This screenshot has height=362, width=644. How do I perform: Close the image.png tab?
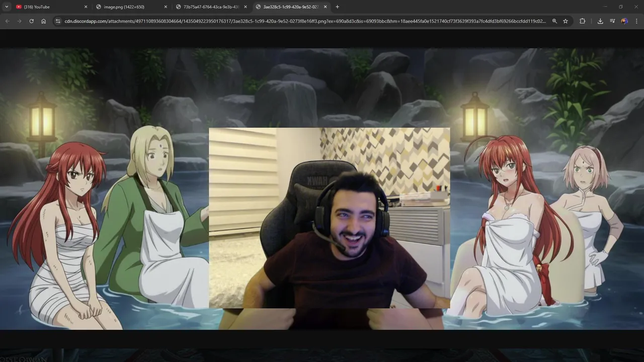click(166, 7)
